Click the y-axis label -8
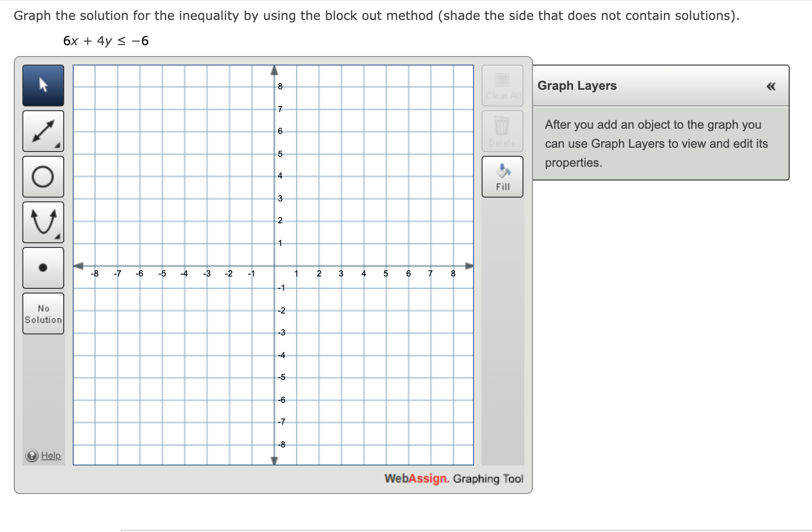Image resolution: width=812 pixels, height=532 pixels. [282, 445]
